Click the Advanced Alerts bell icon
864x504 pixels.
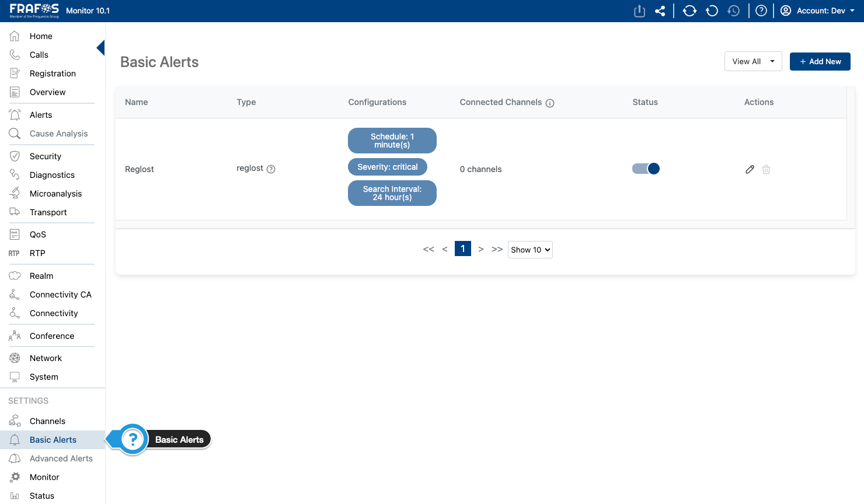point(15,459)
